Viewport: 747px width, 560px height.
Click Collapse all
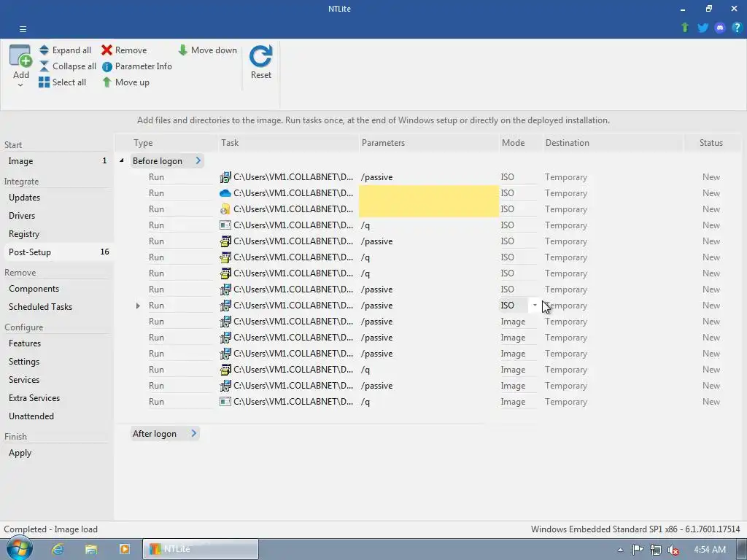coord(68,66)
